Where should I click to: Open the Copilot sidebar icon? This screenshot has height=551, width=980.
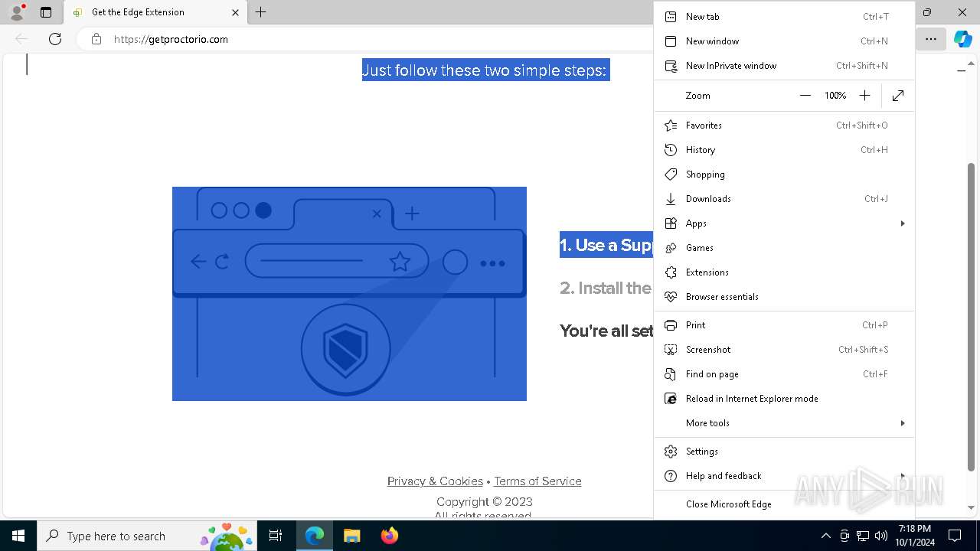pyautogui.click(x=963, y=39)
